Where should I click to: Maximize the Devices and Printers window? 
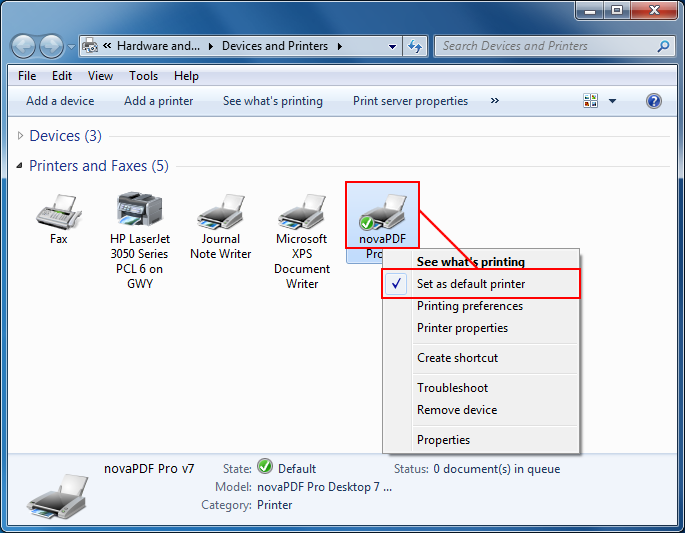[x=617, y=10]
